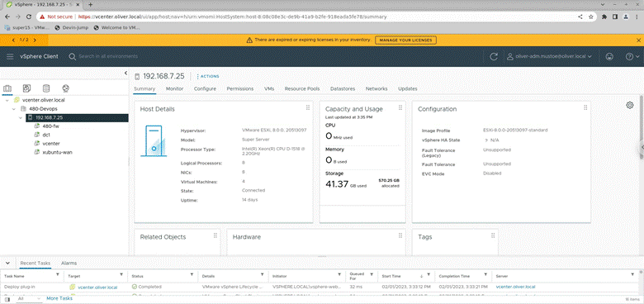Viewport: 644px width, 304px height.
Task: Click the refresh icon in vSphere header
Action: tap(494, 57)
